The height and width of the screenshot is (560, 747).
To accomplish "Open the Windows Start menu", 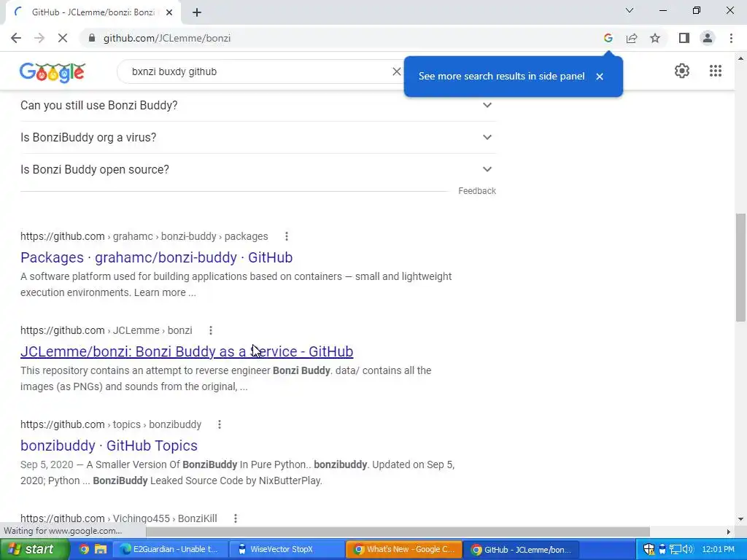I will pyautogui.click(x=35, y=549).
